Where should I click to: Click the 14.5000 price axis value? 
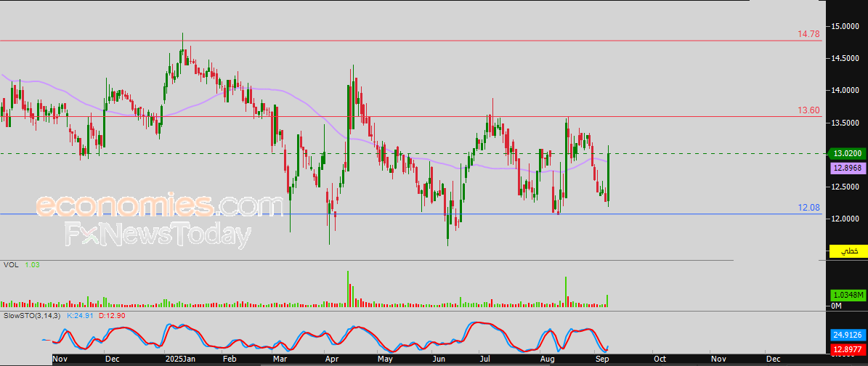845,58
